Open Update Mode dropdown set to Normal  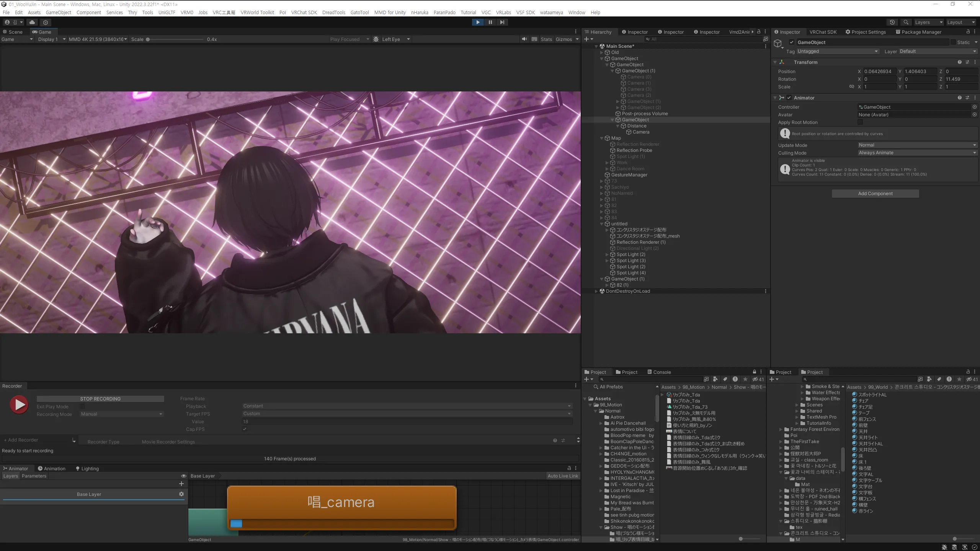tap(917, 145)
